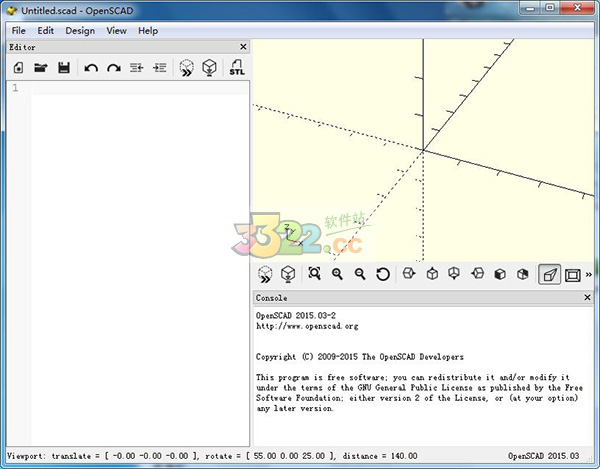600x469 pixels.
Task: Click the 'OpenSCAD 2015.03-2' console line
Action: pos(296,316)
